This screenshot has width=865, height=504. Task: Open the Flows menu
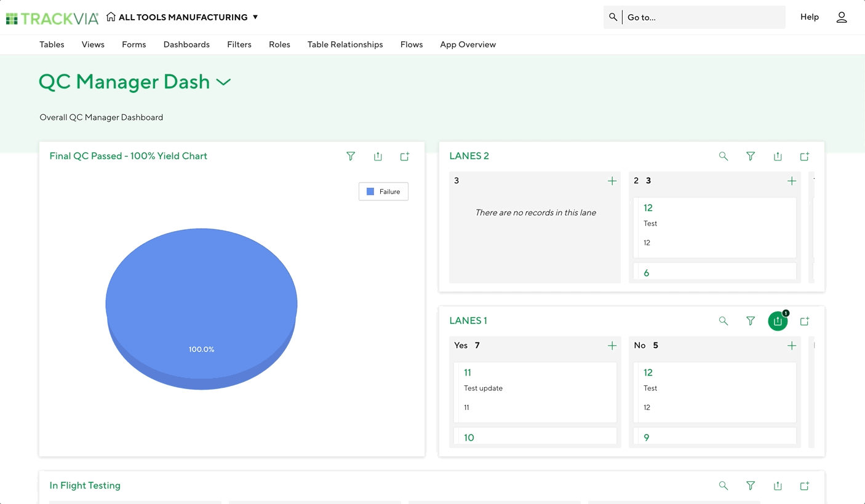click(412, 44)
